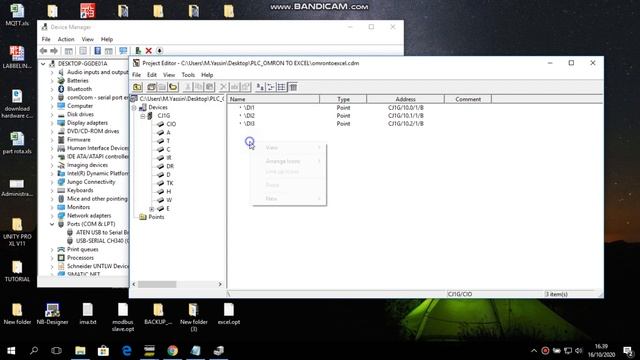640x360 pixels.
Task: Click the Save toolbar icon in Project Editor
Action: [x=162, y=87]
